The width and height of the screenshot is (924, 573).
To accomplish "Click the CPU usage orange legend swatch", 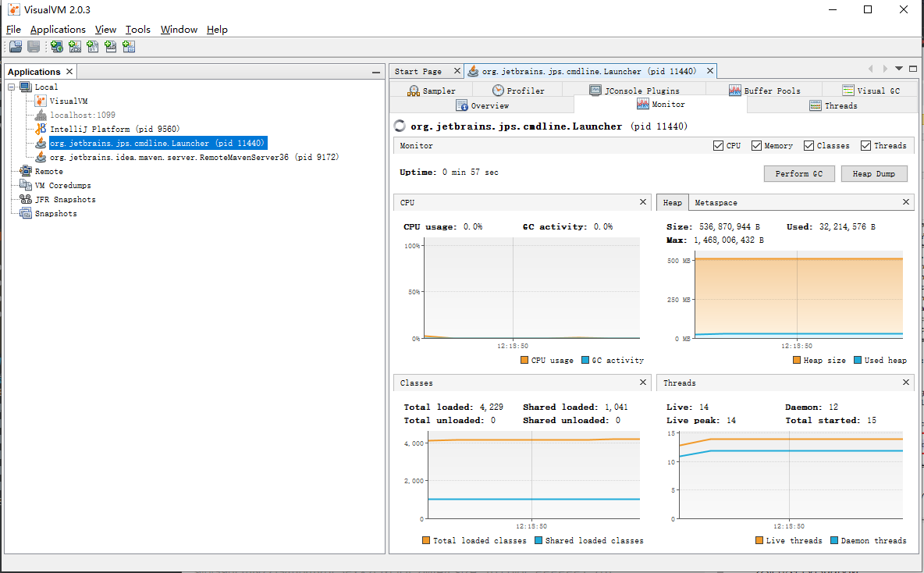I will (x=524, y=360).
